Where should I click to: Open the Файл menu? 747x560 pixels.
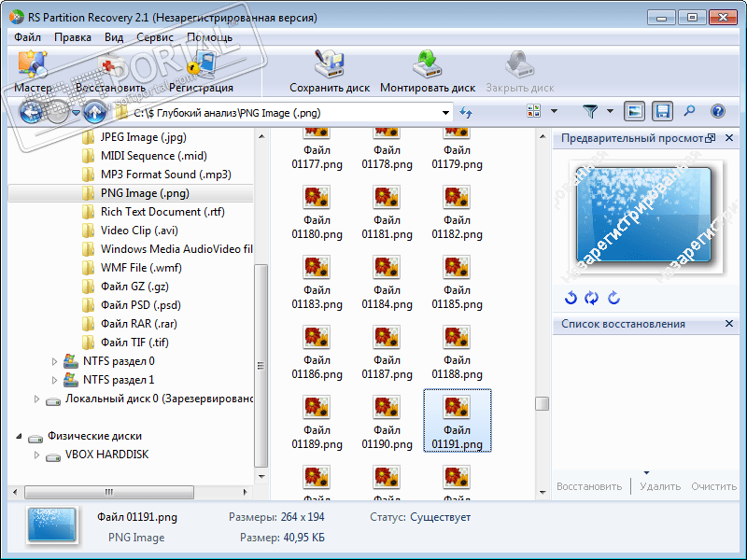tap(27, 37)
